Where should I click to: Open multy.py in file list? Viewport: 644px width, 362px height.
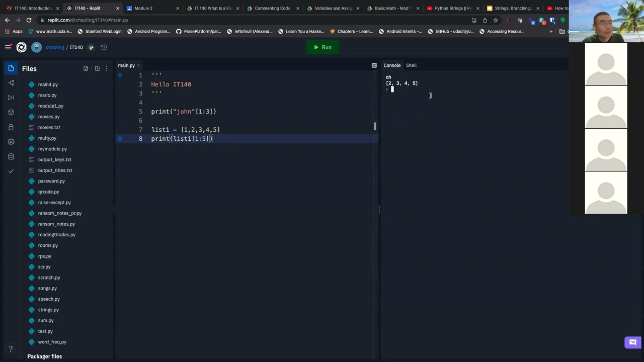coord(47,138)
